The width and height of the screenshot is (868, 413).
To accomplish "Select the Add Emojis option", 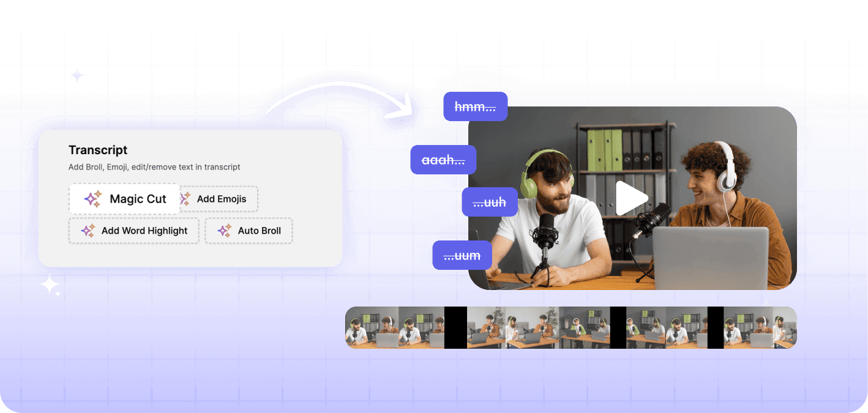I will point(219,199).
